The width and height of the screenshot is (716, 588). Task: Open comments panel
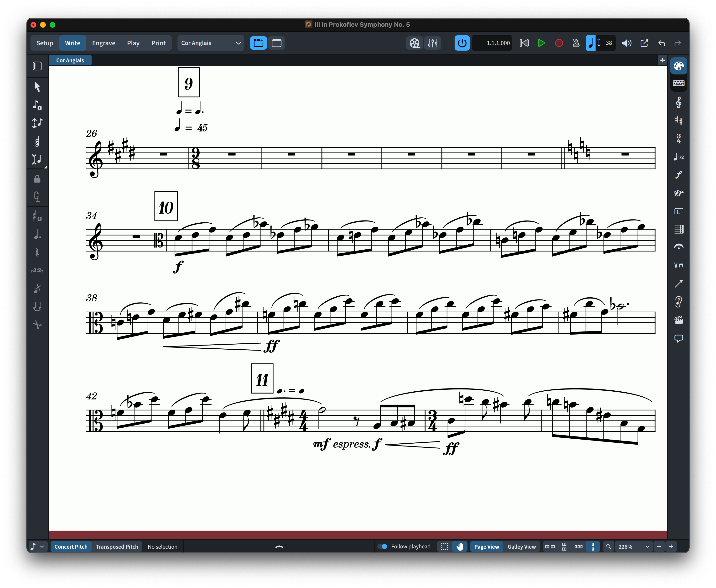pyautogui.click(x=678, y=338)
